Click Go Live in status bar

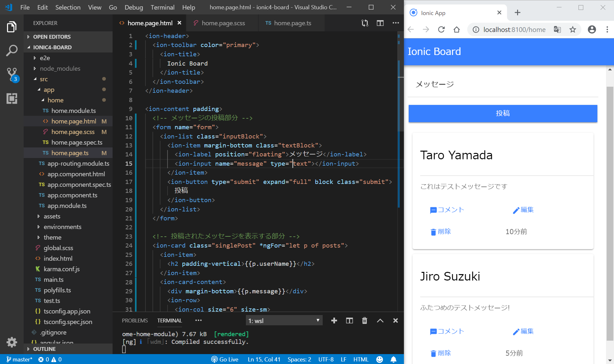tap(225, 359)
